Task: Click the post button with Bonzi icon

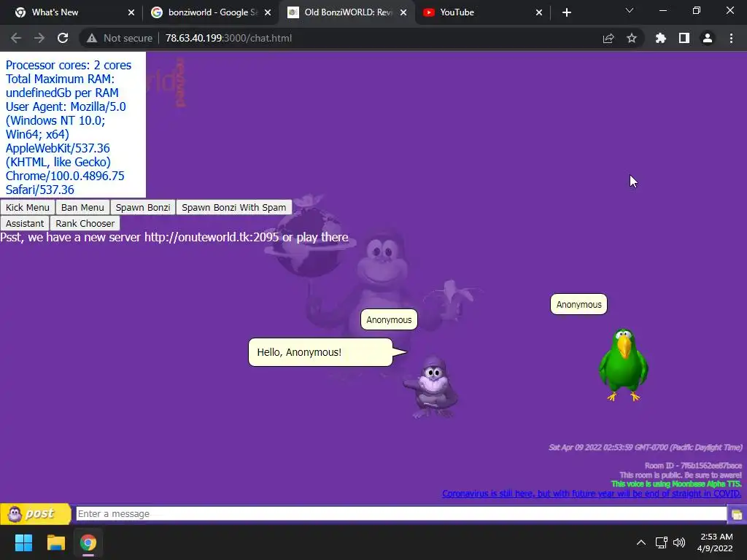Action: tap(35, 514)
